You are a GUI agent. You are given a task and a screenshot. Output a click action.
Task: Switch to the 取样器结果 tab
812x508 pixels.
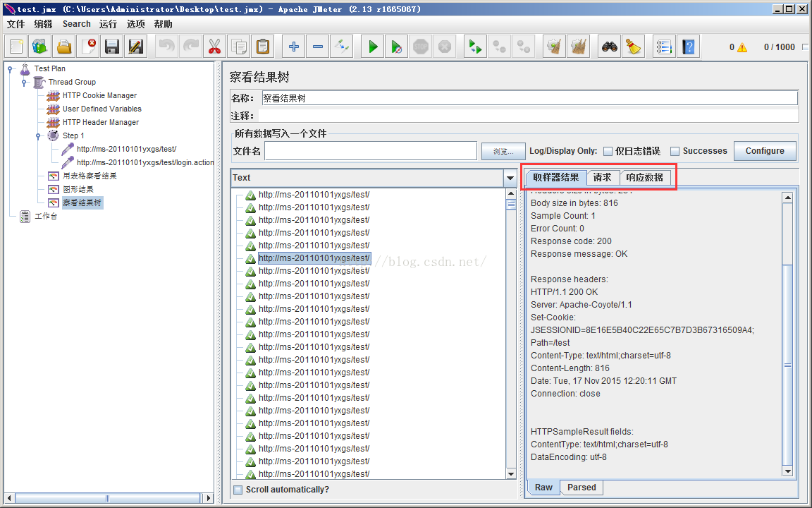pos(556,177)
